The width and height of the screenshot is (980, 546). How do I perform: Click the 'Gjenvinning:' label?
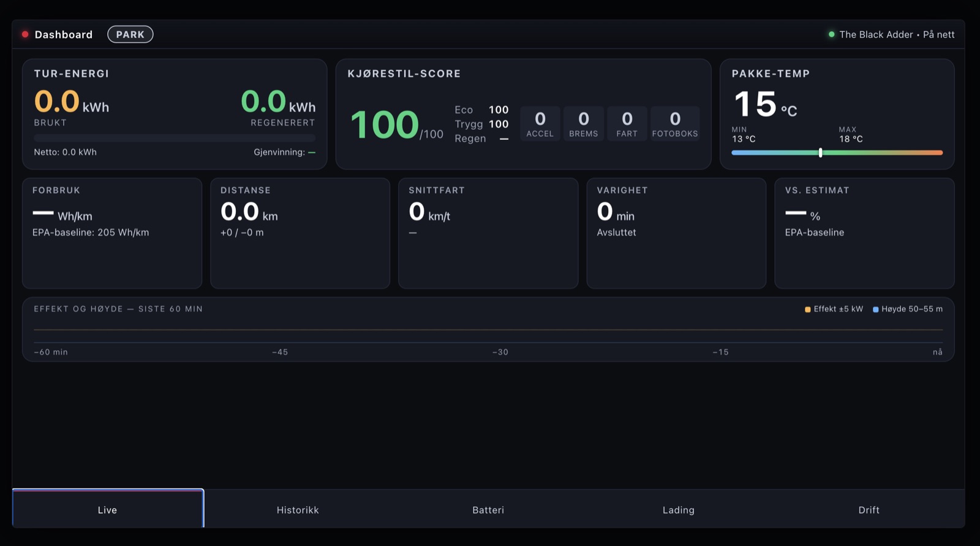coord(279,152)
